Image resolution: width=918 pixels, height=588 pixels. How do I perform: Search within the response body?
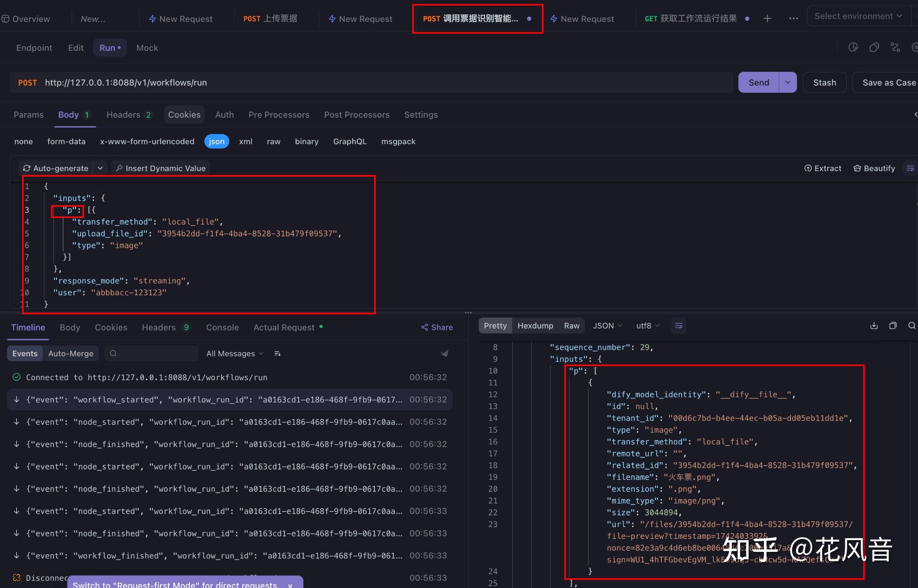click(x=912, y=325)
